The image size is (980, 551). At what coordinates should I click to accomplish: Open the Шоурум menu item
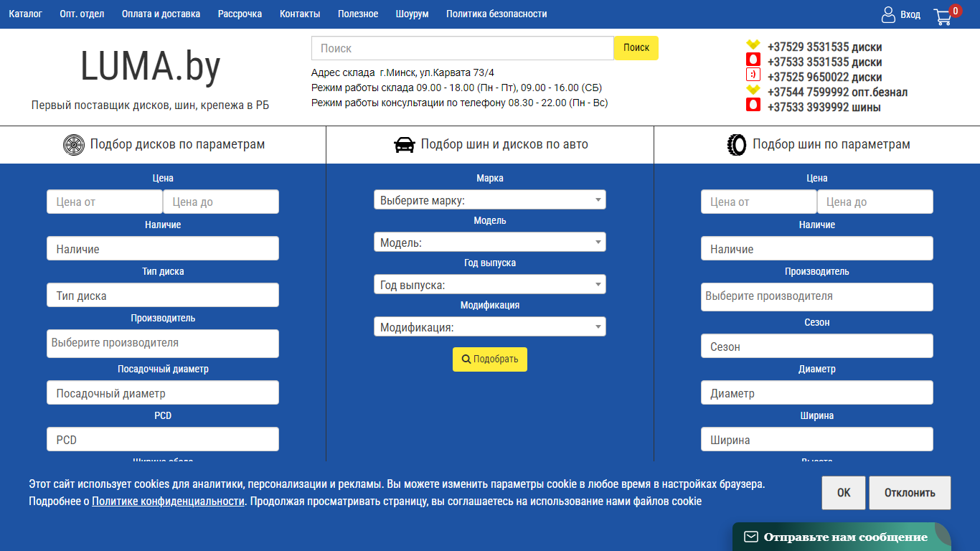click(413, 14)
